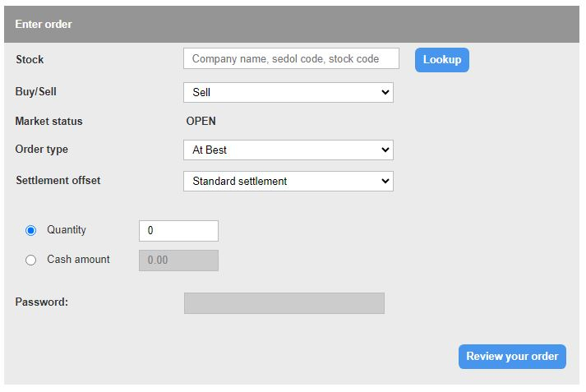Viewport: 586px width, 392px height.
Task: Click the OPEN market status value
Action: [201, 121]
